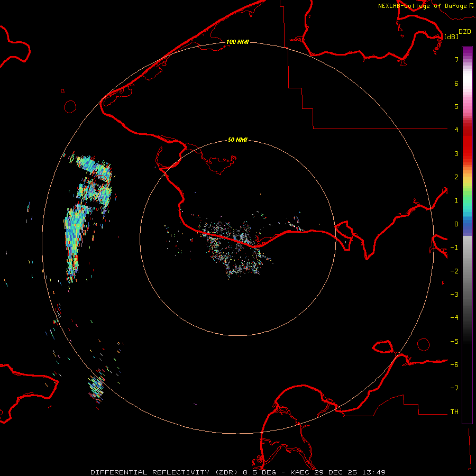The image size is (476, 476).
Task: Click the -4 dB scale value
Action: click(x=454, y=318)
